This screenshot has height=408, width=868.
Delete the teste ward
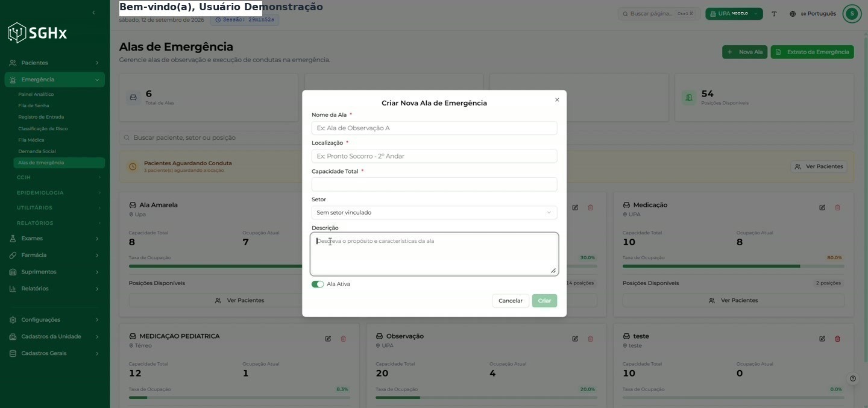(x=837, y=339)
